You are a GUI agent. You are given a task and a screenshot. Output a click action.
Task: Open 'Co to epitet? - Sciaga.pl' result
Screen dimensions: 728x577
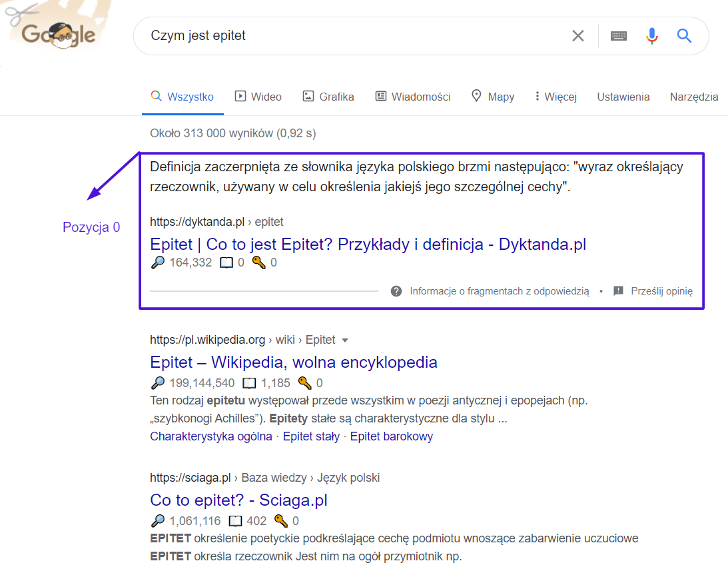click(238, 500)
